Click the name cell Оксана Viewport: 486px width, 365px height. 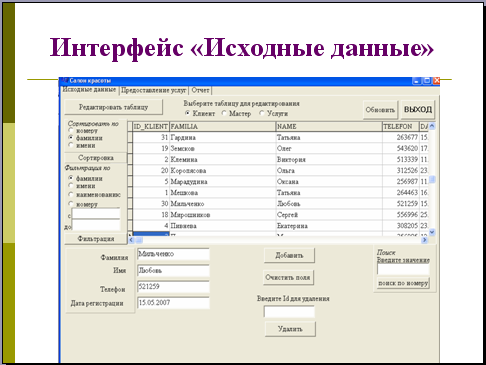click(329, 182)
